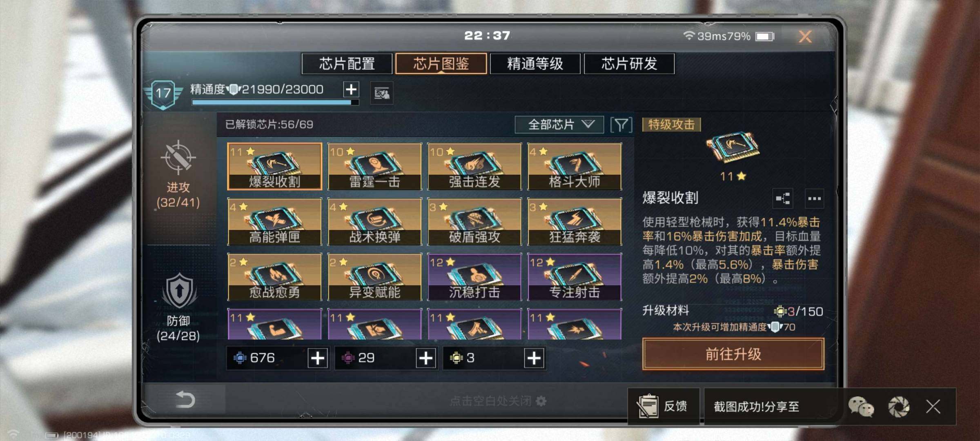Viewport: 980px width, 441px height.
Task: Switch to the 芯片配置 tab
Action: [x=347, y=64]
